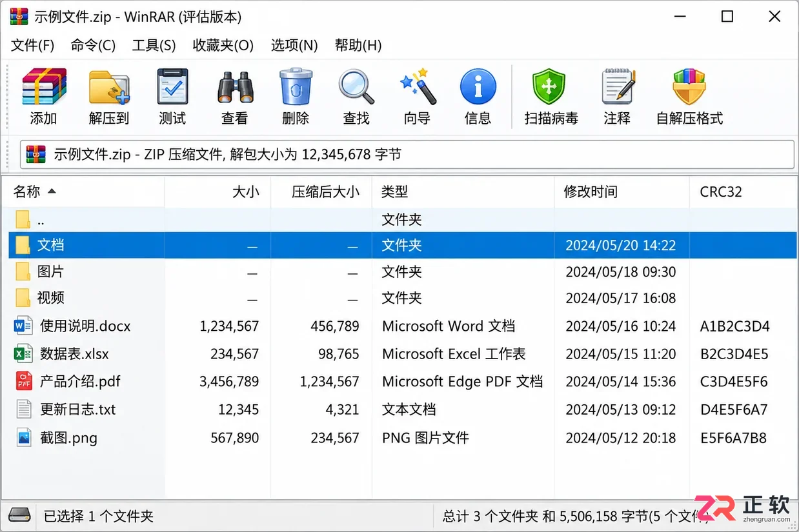This screenshot has height=532, width=799.
Task: Sort by the 大小 column header
Action: click(x=217, y=192)
